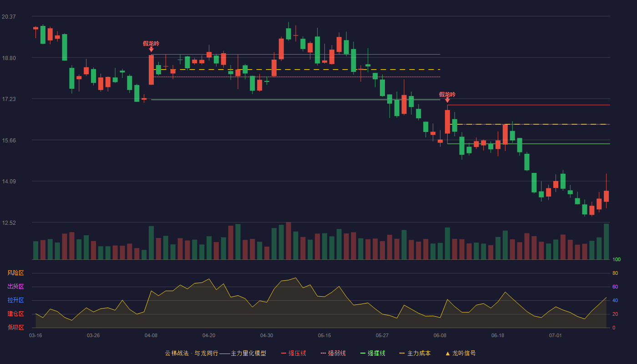Screen dimensions: 637x364
Task: Toggle the 强压线 legend item
Action: [x=293, y=353]
